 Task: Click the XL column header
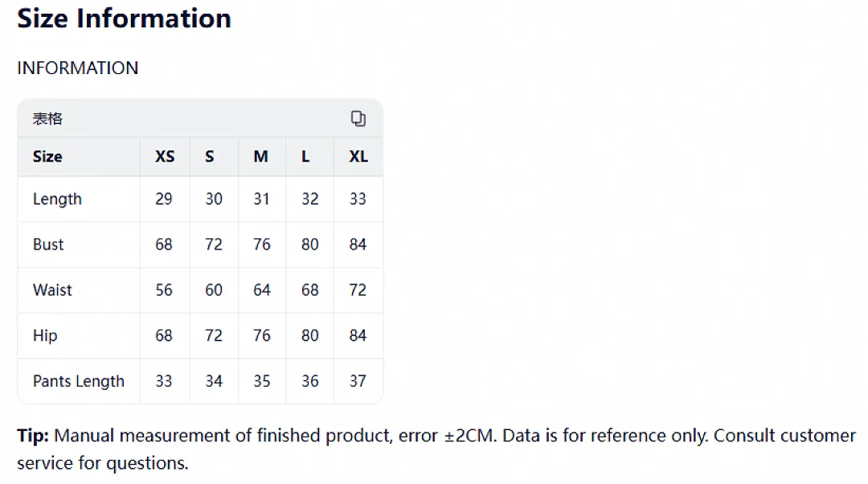click(x=358, y=157)
